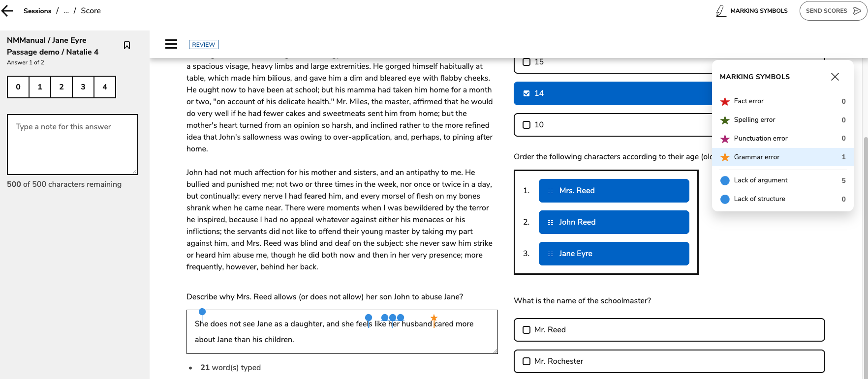Pick the Punctuation error symbol
Viewport: 868px width, 379px height.
click(725, 139)
